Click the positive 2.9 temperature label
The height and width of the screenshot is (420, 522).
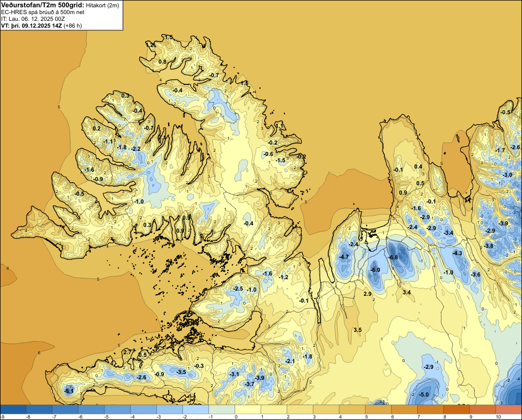click(367, 294)
